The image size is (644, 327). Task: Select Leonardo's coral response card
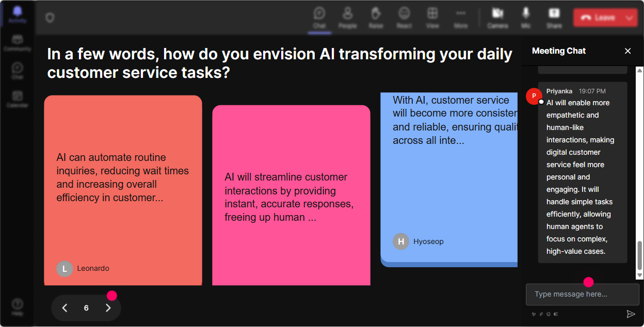(x=123, y=190)
